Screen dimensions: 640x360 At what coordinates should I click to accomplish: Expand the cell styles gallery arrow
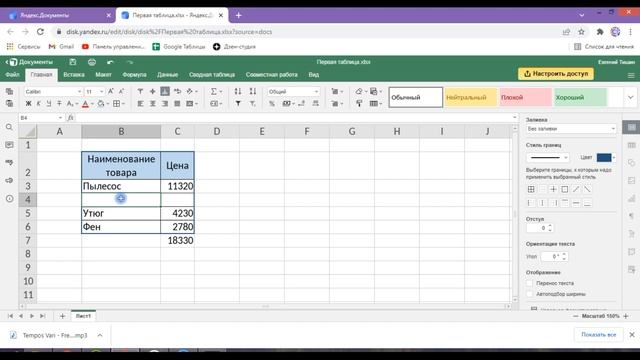click(x=631, y=97)
